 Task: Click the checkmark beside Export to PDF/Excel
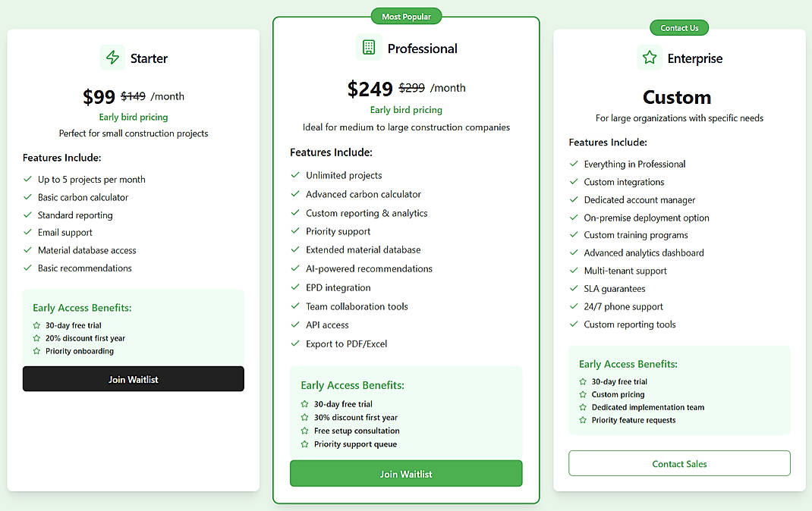(x=295, y=343)
